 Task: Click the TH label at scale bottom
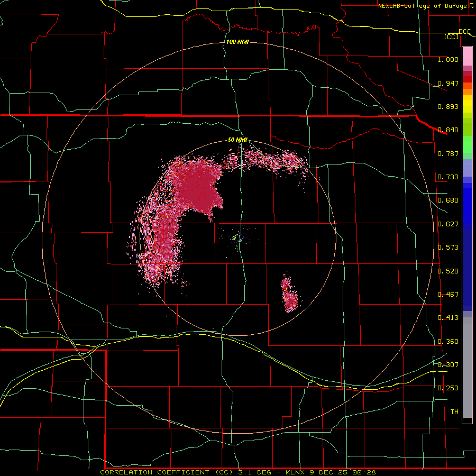click(454, 411)
